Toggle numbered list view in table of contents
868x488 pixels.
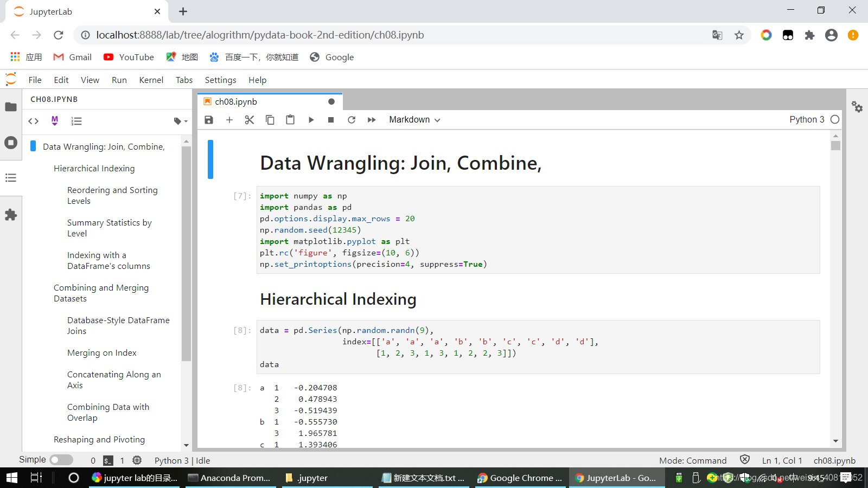[x=76, y=121]
